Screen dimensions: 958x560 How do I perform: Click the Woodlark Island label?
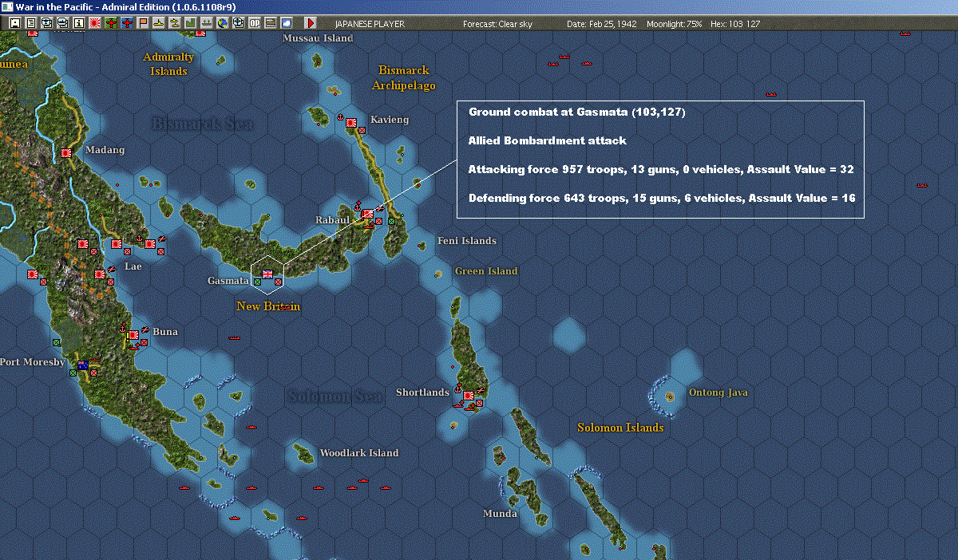click(358, 453)
